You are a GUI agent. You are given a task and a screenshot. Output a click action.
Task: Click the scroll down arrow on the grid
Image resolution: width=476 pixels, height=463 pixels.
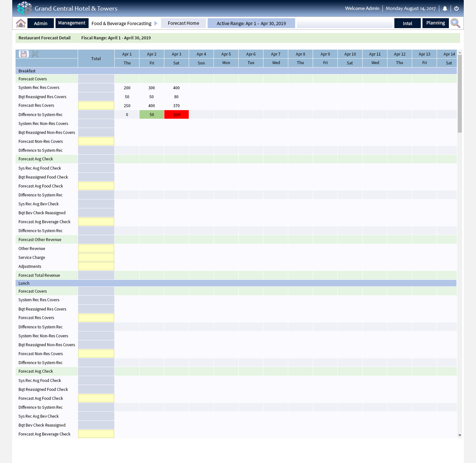click(x=459, y=435)
